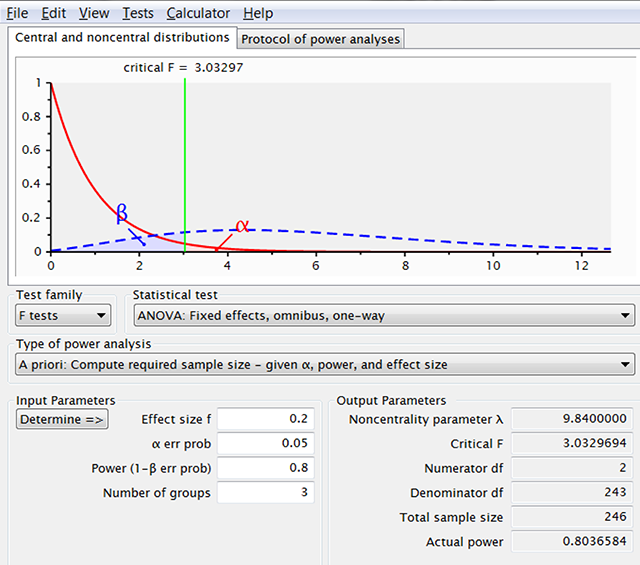Click the red α label in the graph
The width and height of the screenshot is (640, 565).
(241, 226)
